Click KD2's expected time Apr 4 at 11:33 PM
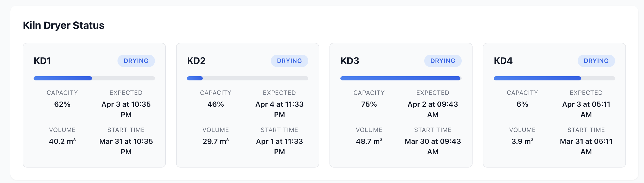 tap(279, 109)
